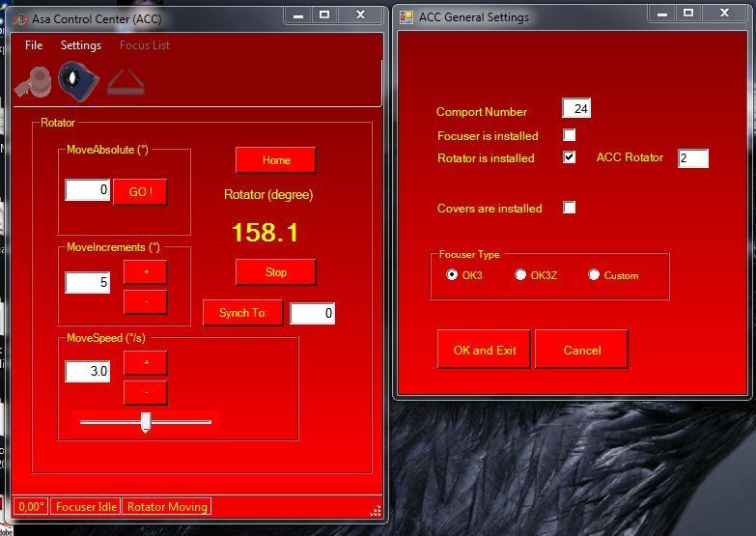The height and width of the screenshot is (536, 756).
Task: Click the GO! button for MoveAbsolute
Action: point(140,192)
